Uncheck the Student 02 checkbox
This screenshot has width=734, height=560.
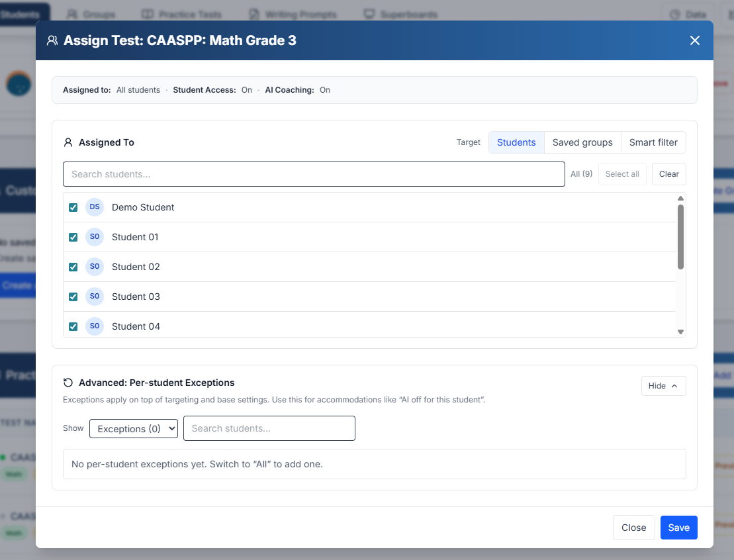(x=73, y=267)
